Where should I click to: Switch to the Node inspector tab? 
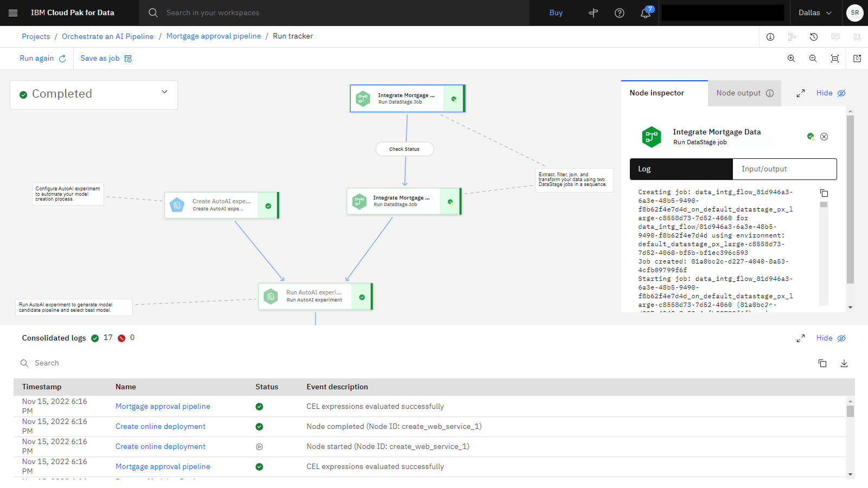665,93
